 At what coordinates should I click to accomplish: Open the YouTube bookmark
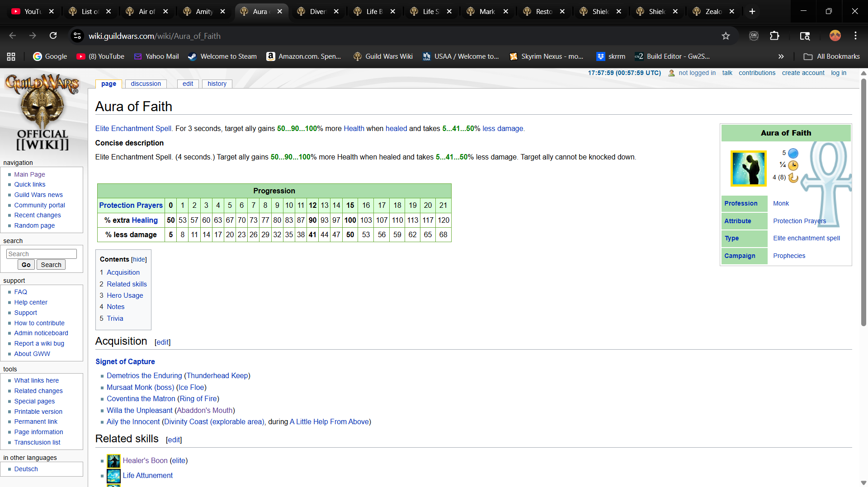[100, 56]
